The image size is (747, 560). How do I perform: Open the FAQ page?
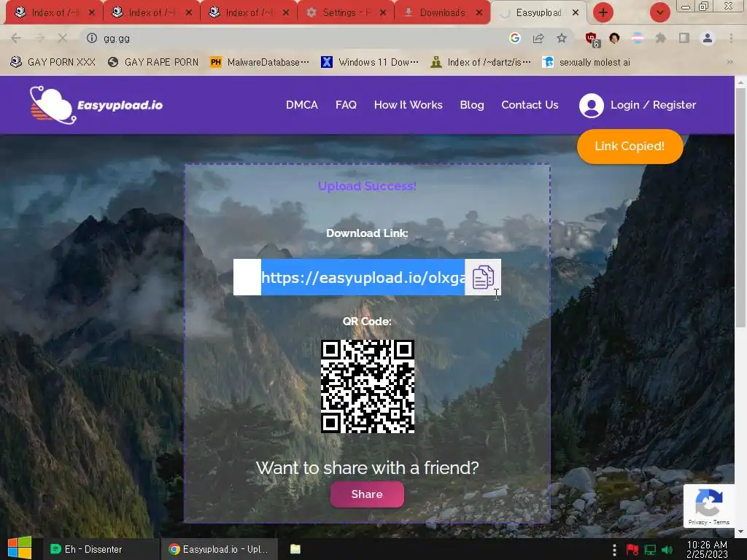(x=346, y=105)
